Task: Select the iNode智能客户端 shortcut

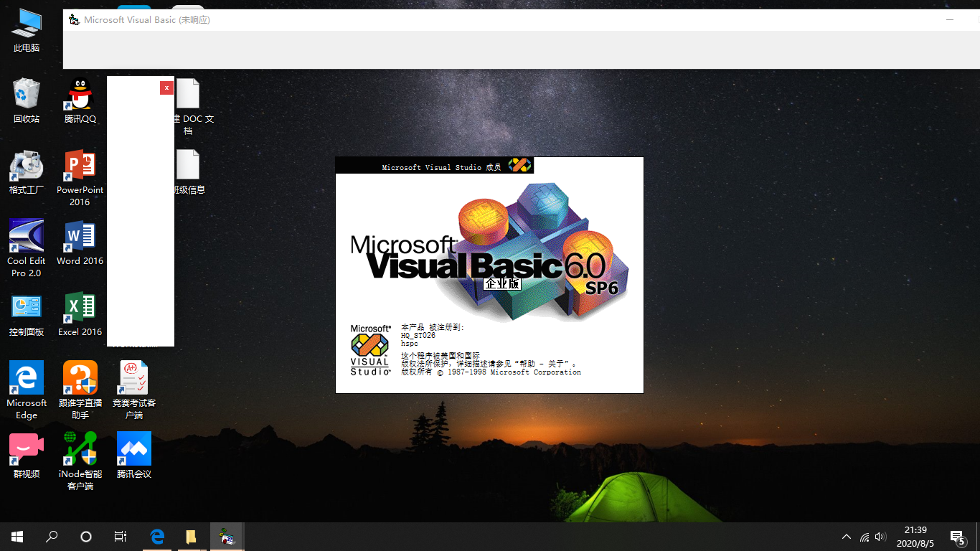Action: pos(80,461)
